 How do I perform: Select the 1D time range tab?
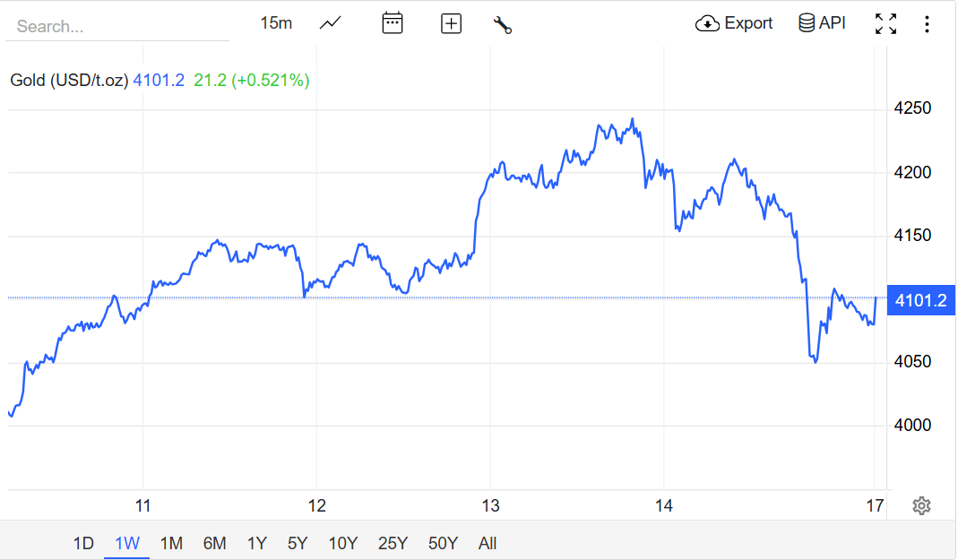coord(83,543)
